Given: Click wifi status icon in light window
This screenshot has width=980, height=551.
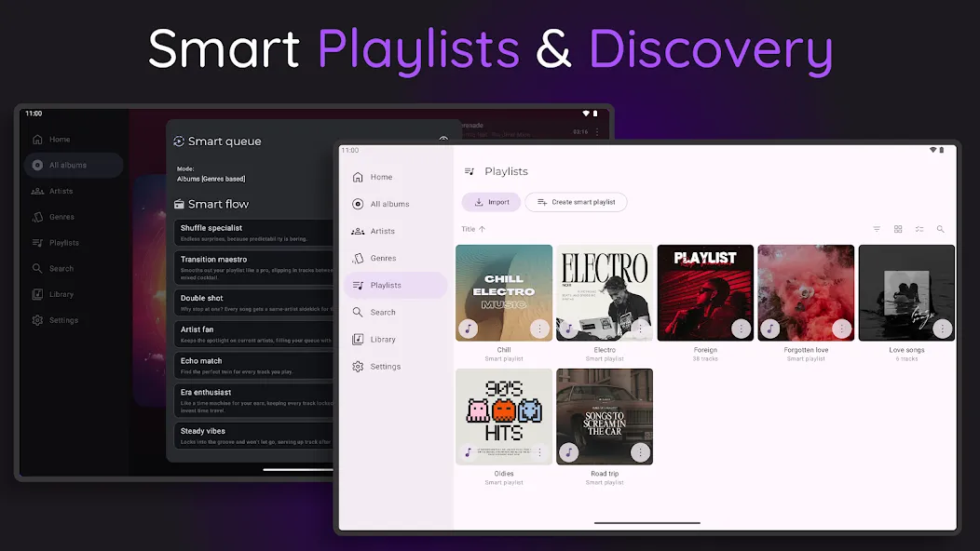Looking at the screenshot, I should (932, 150).
